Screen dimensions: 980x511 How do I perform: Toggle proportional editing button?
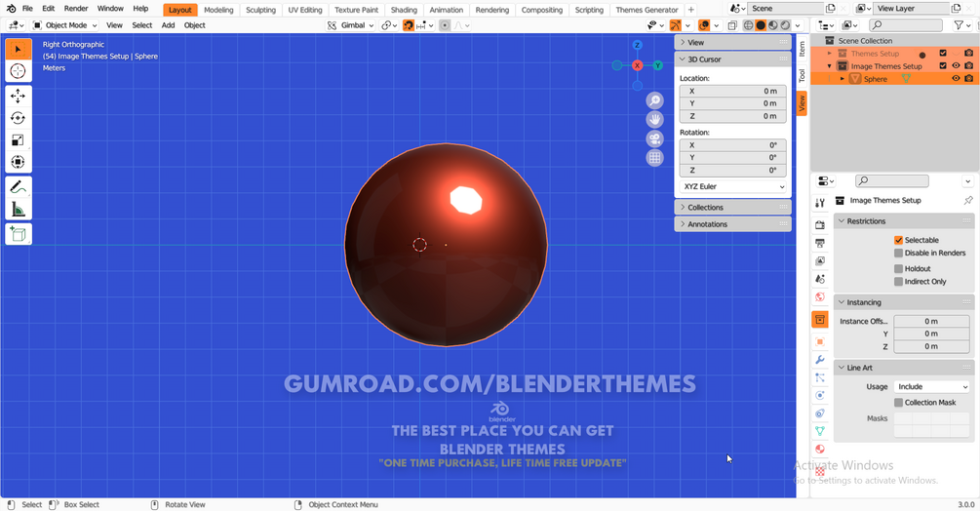pyautogui.click(x=445, y=25)
